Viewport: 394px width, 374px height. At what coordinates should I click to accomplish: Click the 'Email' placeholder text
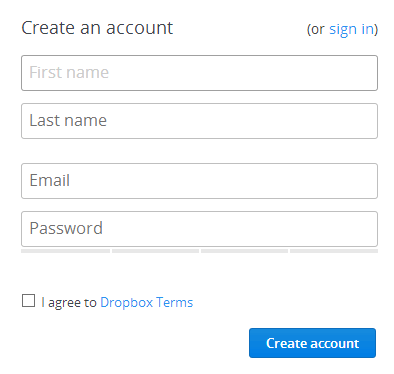click(50, 180)
